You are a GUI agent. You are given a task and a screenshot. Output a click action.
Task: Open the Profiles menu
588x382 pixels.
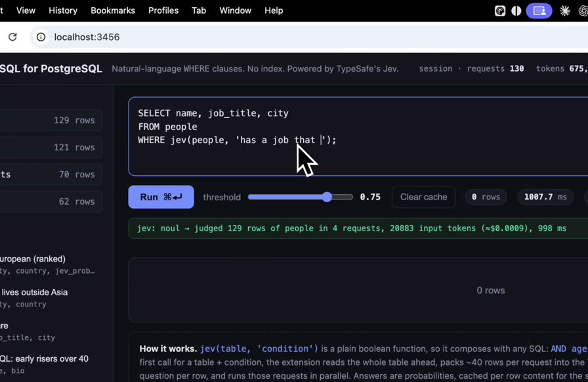click(163, 11)
